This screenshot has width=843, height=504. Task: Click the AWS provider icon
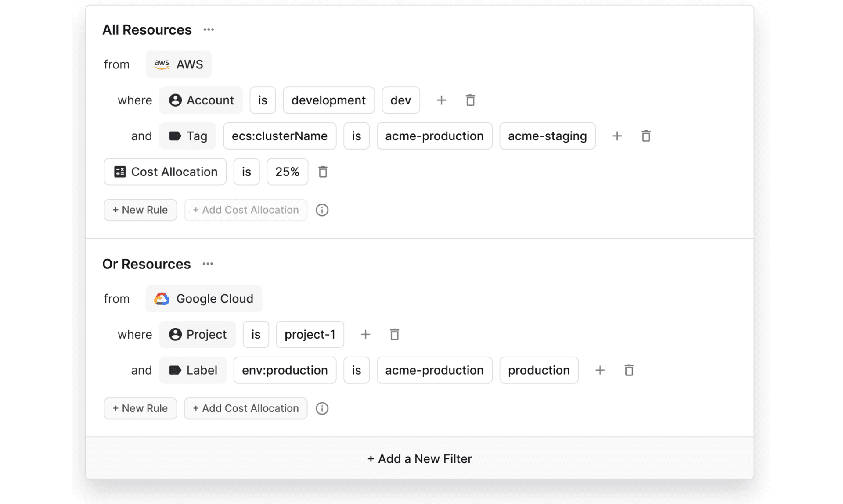point(162,64)
